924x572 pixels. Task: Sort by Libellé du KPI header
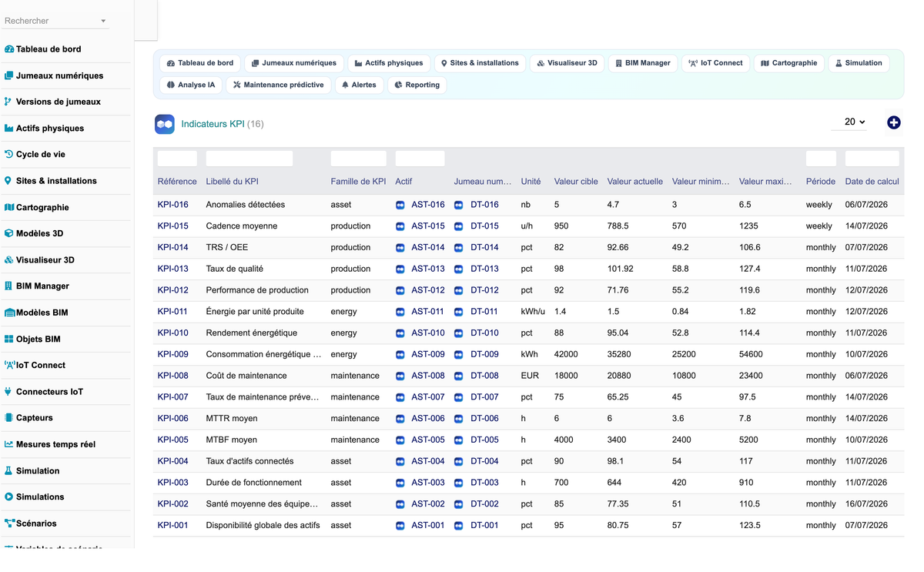[x=232, y=182]
